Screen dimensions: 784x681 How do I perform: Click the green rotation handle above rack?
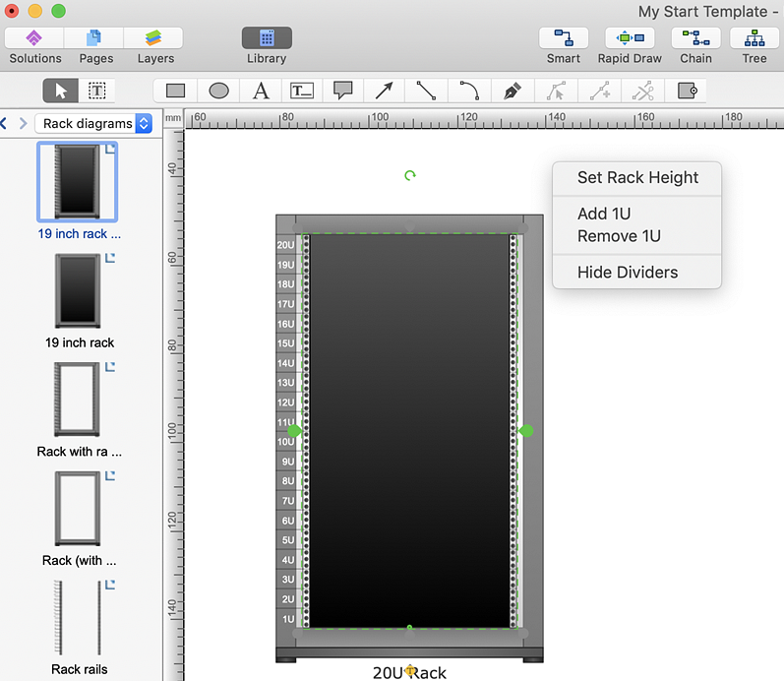(410, 175)
